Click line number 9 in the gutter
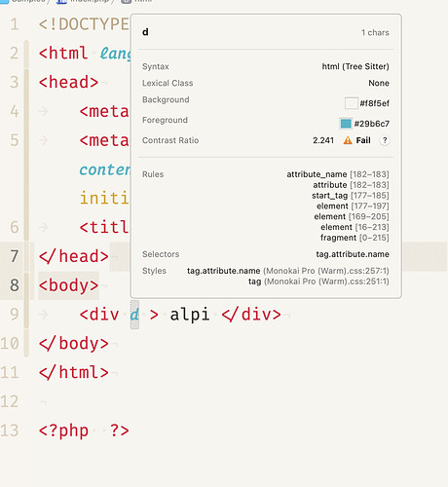Screen dimensions: 448x487 pyautogui.click(x=15, y=315)
